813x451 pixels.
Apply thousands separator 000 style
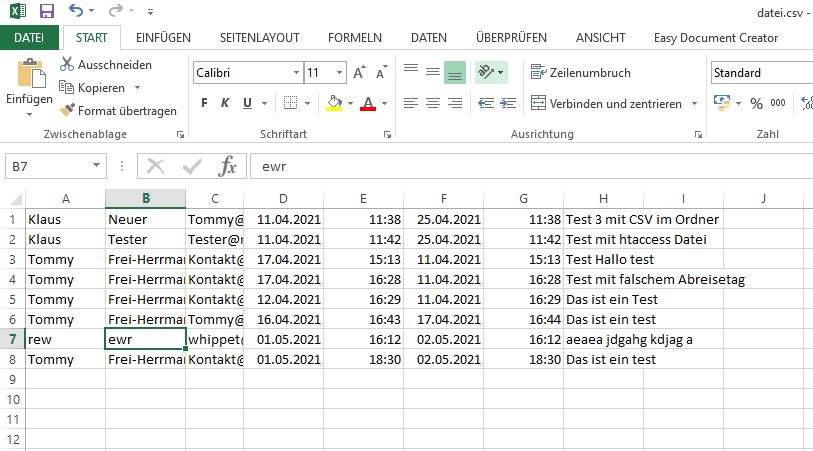point(778,103)
